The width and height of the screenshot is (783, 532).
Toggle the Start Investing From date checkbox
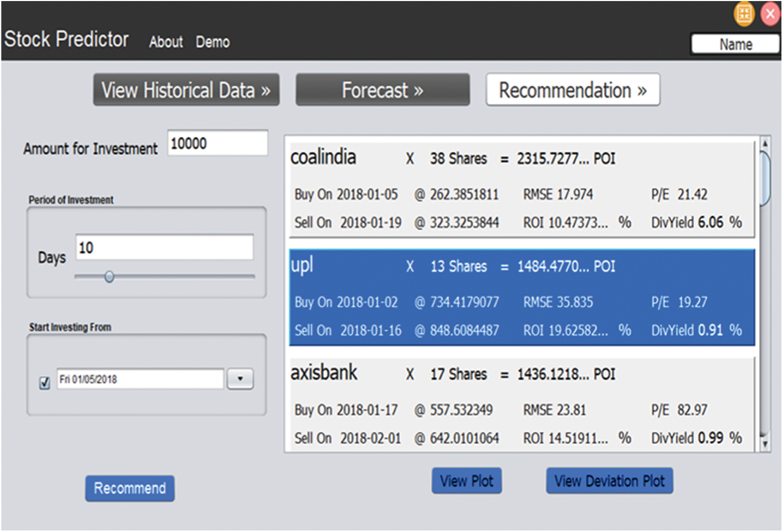pos(45,383)
